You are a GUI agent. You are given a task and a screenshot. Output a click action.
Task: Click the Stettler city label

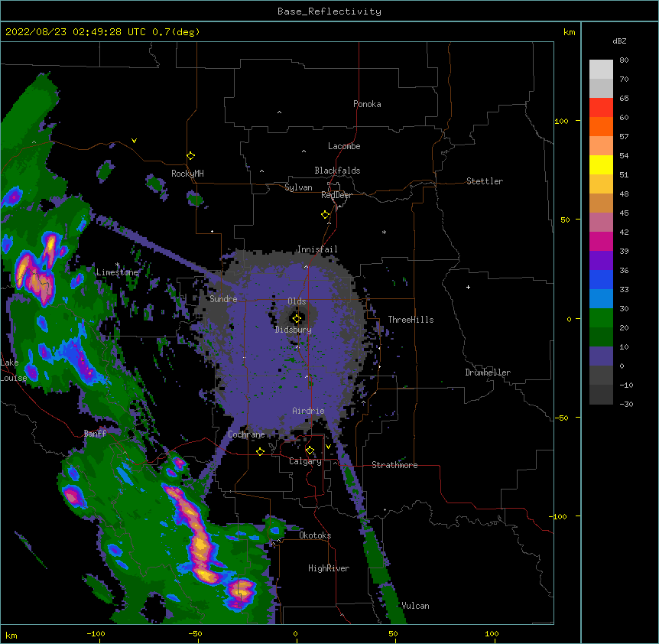coord(485,181)
